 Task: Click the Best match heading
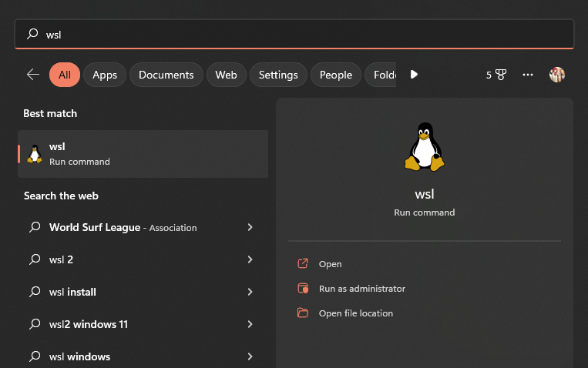[50, 113]
